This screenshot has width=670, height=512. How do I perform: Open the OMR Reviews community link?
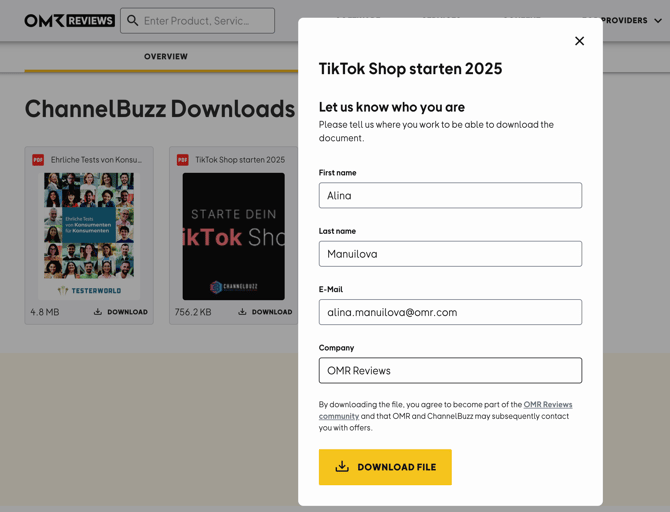coord(547,405)
